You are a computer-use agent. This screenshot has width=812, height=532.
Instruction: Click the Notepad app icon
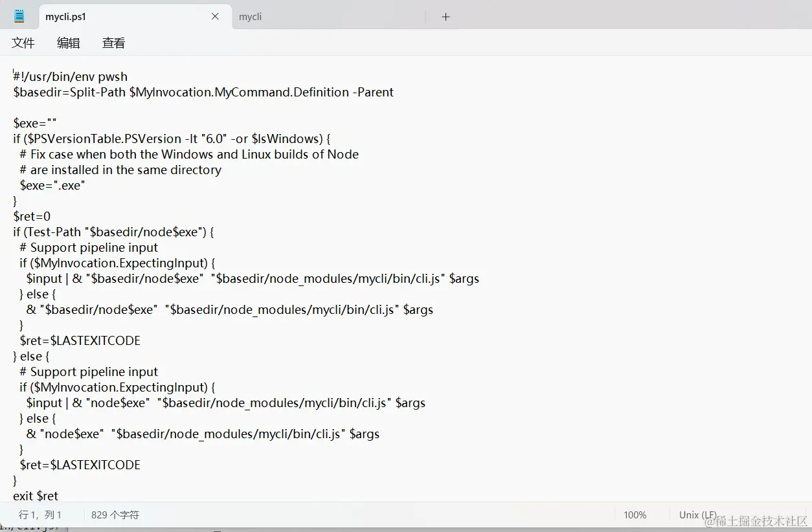pos(19,17)
